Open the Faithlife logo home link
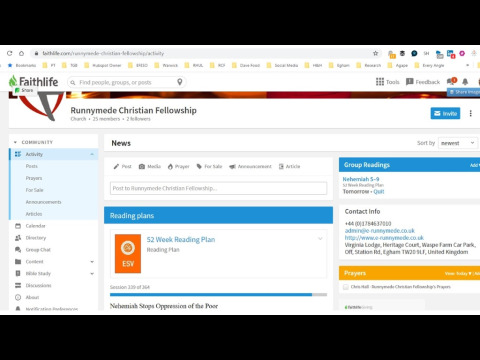 tap(33, 81)
